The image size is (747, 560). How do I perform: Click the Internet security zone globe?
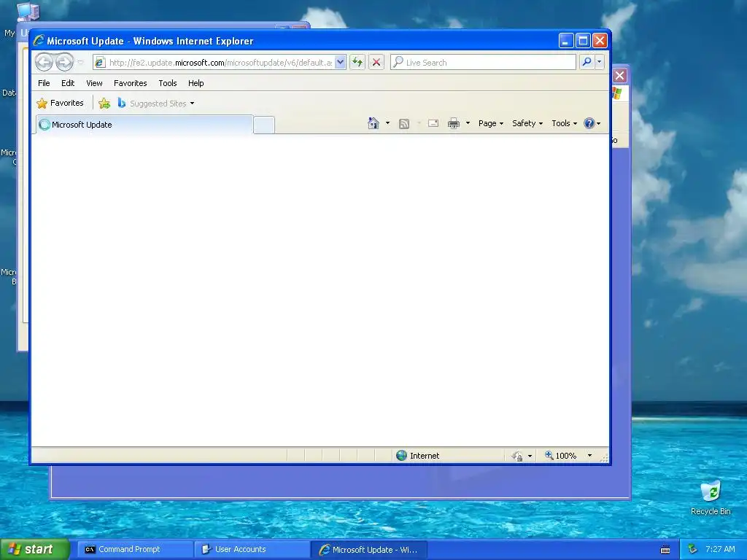[x=402, y=456]
